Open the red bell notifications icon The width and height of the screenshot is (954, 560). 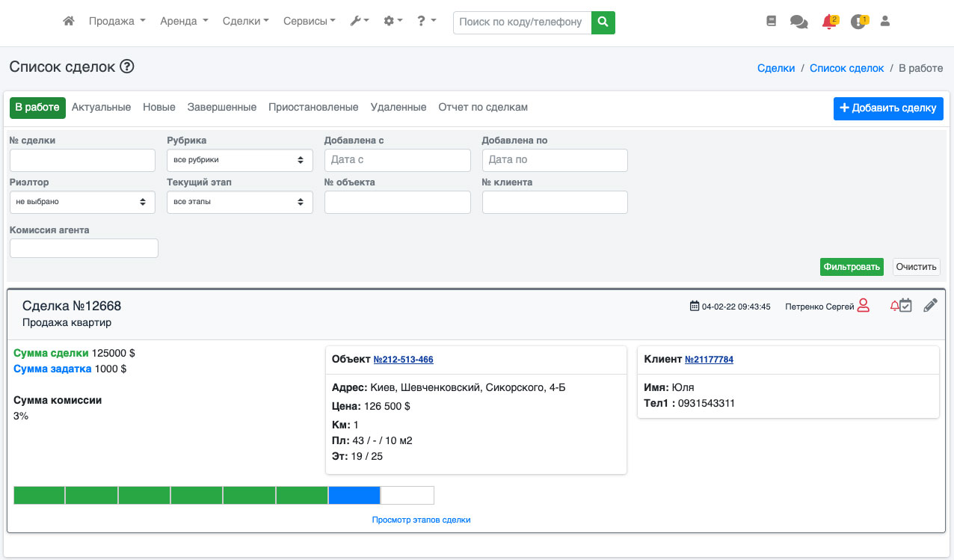(828, 22)
